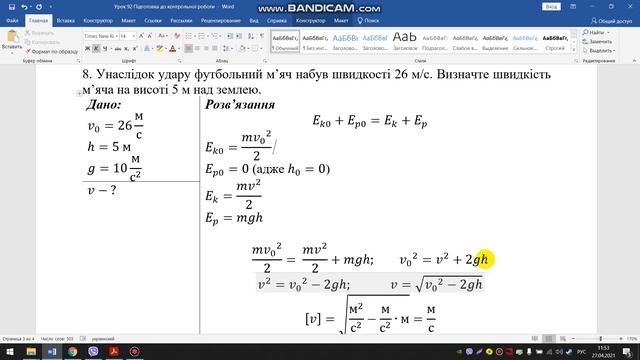640x360 pixels.
Task: Click the text effects A icon
Action: point(147,49)
